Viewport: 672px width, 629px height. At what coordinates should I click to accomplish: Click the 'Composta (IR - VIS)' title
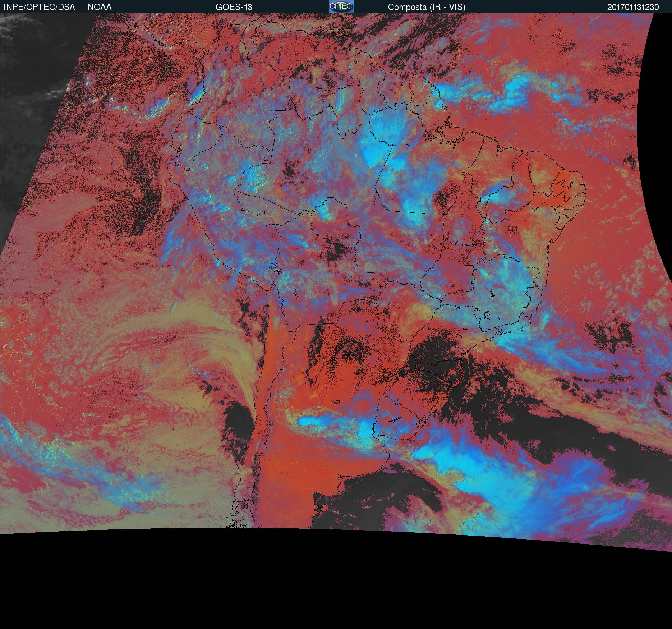427,7
